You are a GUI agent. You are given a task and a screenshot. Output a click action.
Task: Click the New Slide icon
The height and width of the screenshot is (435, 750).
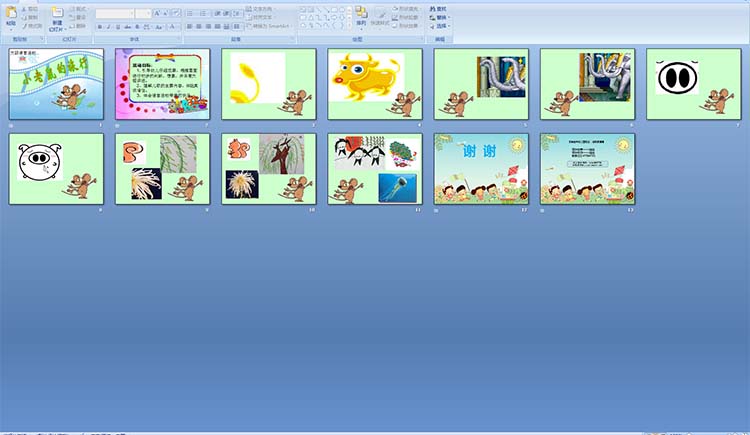(x=58, y=13)
